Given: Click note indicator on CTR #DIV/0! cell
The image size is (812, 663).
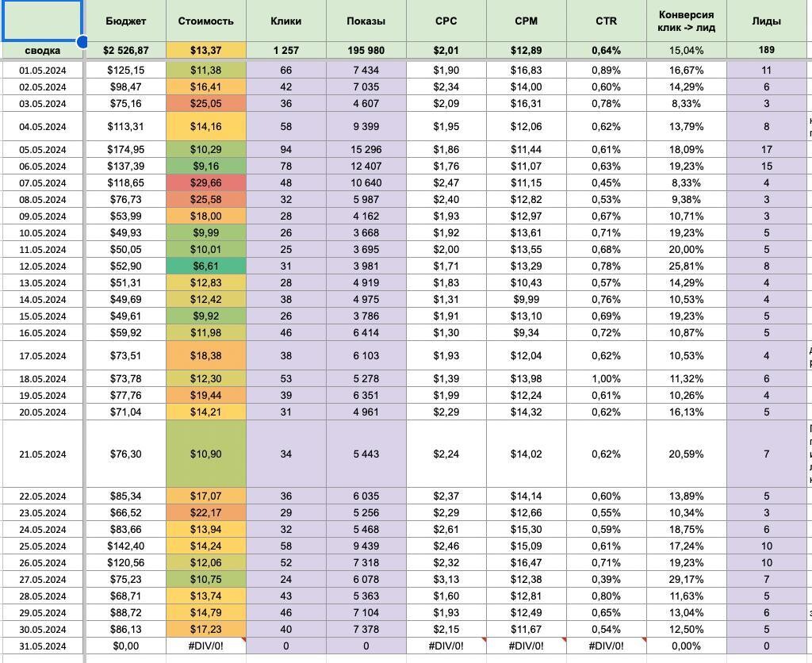Looking at the screenshot, I should coord(644,640).
